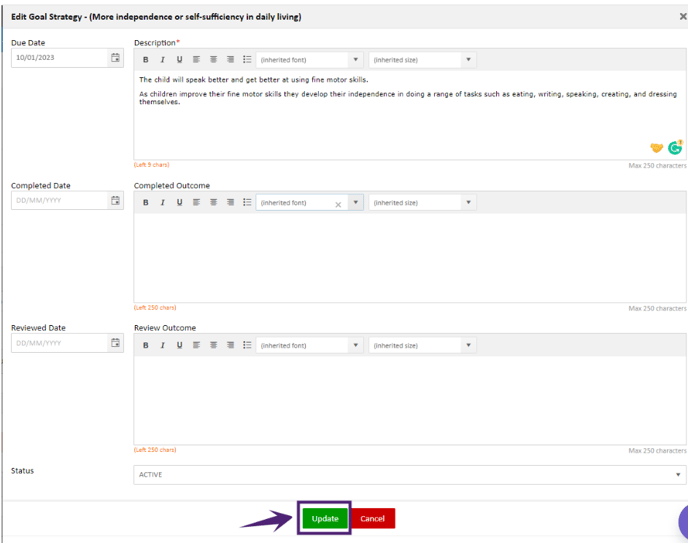Center align in Completed Outcome toolbar
This screenshot has height=543, width=688.
[x=213, y=203]
